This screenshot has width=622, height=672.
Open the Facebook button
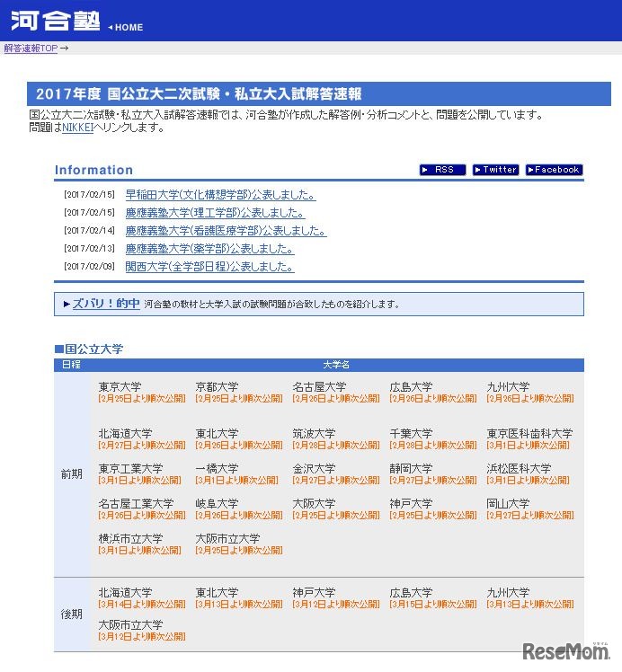pos(554,170)
